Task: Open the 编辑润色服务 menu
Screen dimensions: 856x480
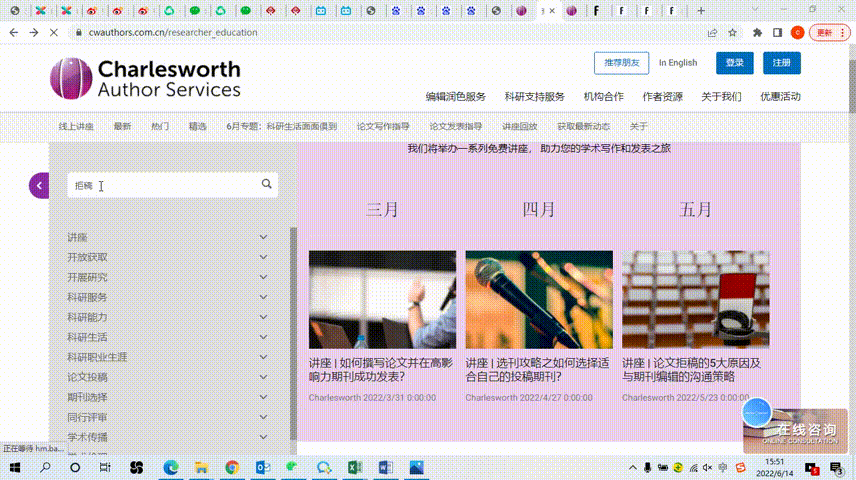Action: pos(456,97)
